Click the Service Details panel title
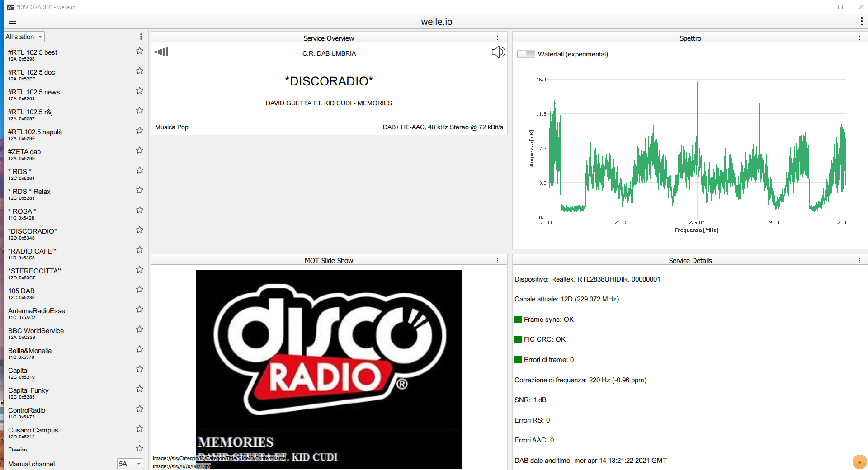 [690, 260]
